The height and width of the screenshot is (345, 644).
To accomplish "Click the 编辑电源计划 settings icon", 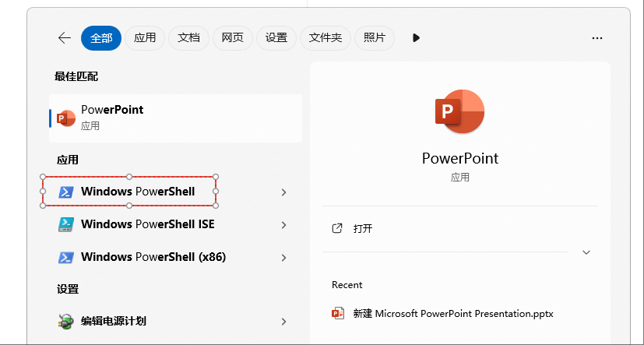I will click(67, 321).
